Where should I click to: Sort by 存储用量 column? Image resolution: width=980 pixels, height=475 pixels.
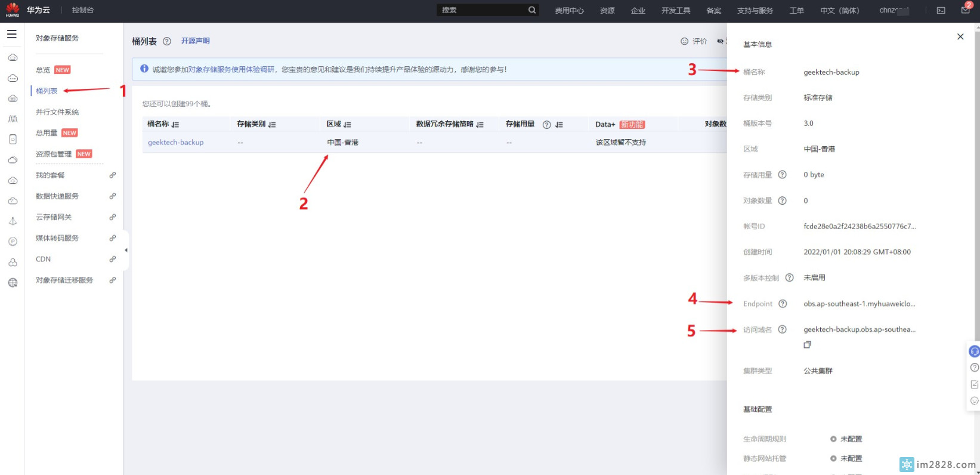[x=559, y=125]
